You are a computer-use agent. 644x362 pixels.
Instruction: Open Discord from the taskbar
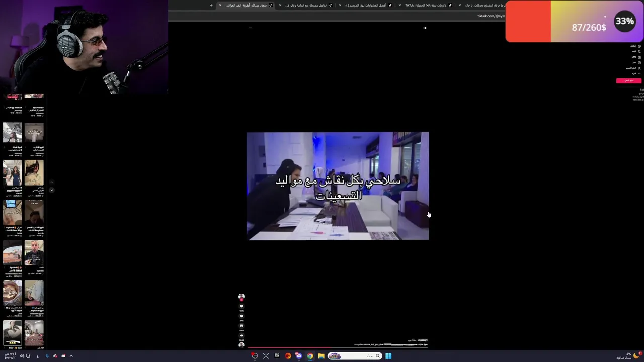(x=299, y=356)
